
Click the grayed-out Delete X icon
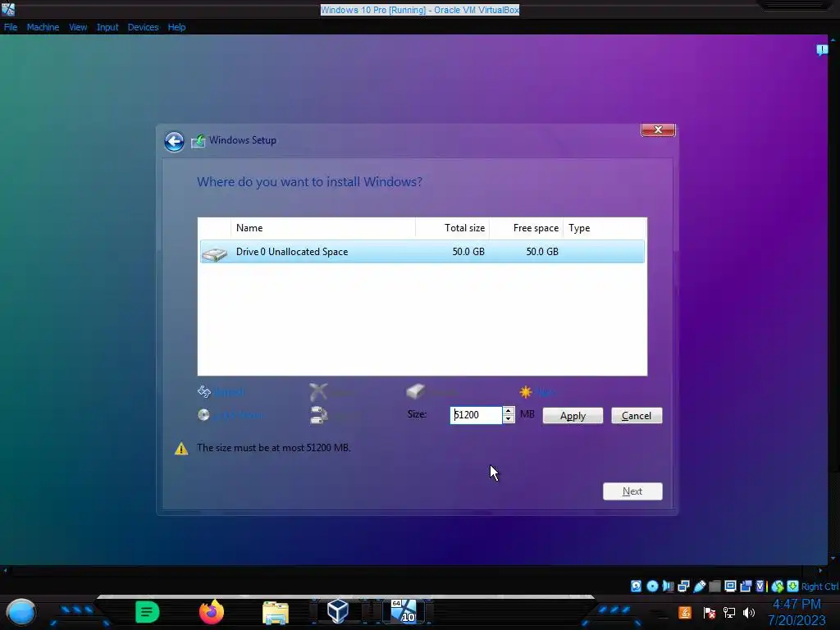click(318, 392)
